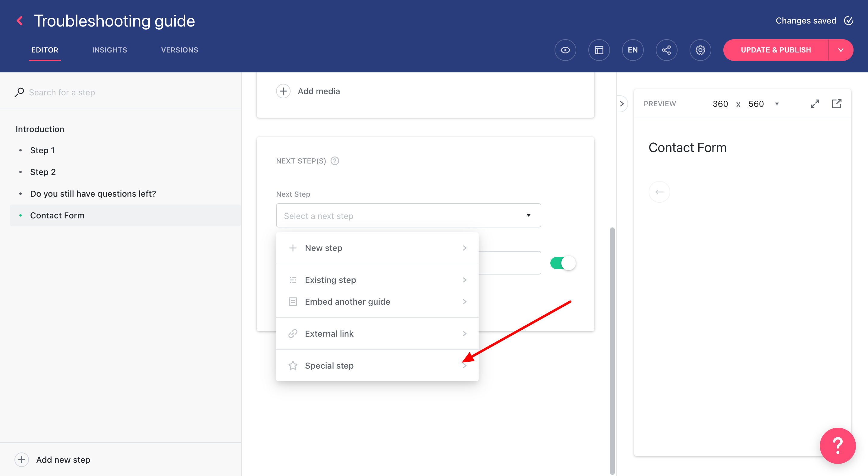Click the Existing step list icon
Image resolution: width=868 pixels, height=476 pixels.
293,280
